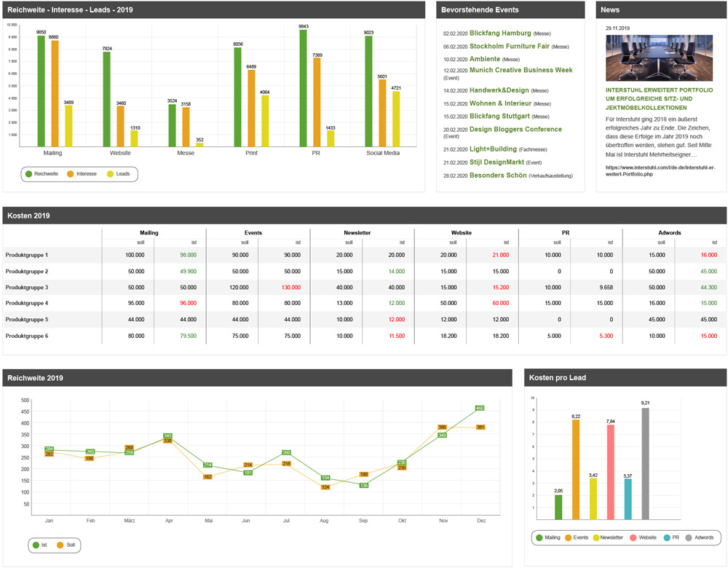Toggle the Leads legend entry
The height and width of the screenshot is (568, 728).
(119, 174)
